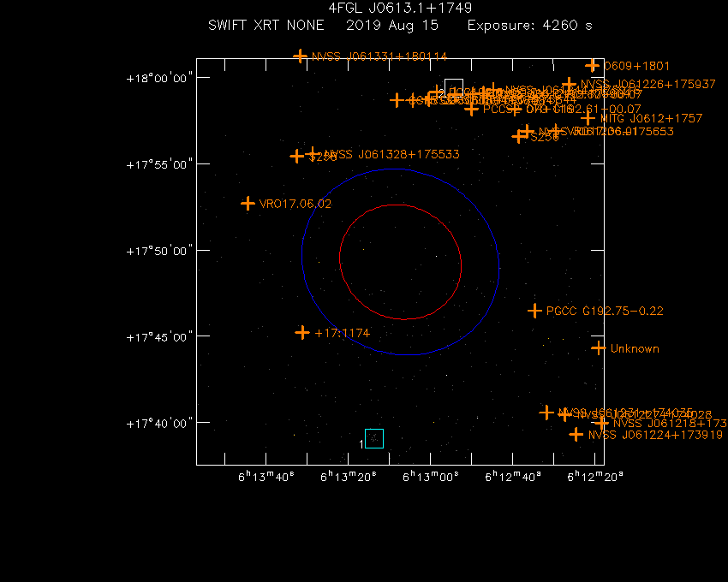The width and height of the screenshot is (728, 582).
Task: Click the +18°00'00" declination axis label
Action: (159, 78)
